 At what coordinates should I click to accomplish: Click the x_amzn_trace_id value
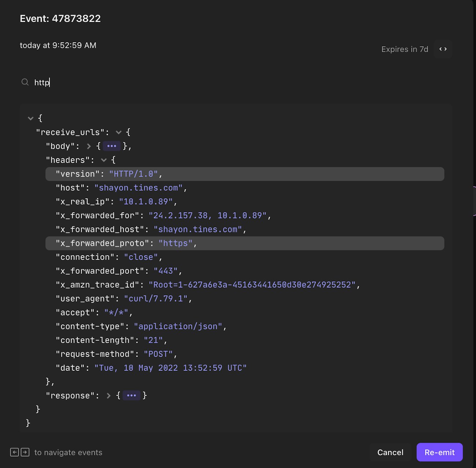click(252, 285)
